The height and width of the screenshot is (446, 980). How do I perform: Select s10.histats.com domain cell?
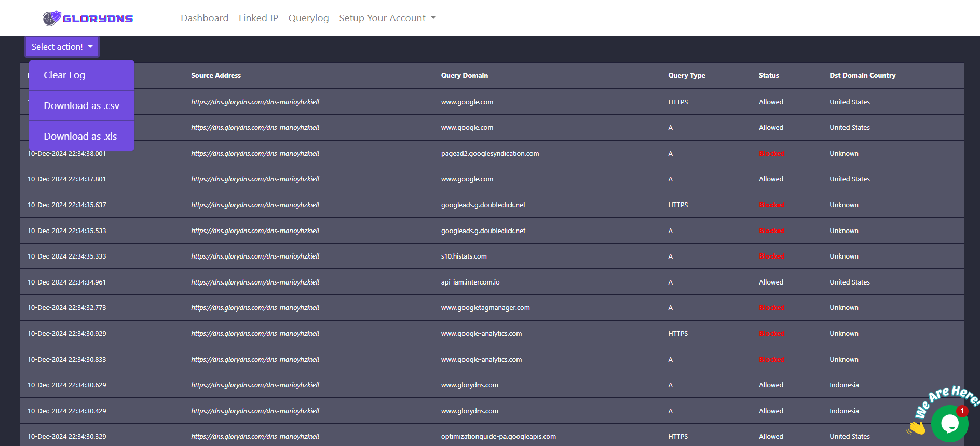(464, 256)
